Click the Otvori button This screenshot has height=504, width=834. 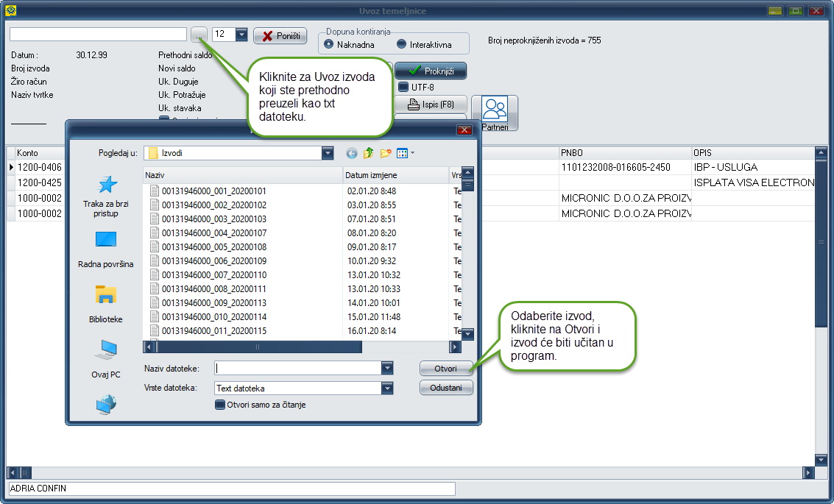tap(445, 369)
